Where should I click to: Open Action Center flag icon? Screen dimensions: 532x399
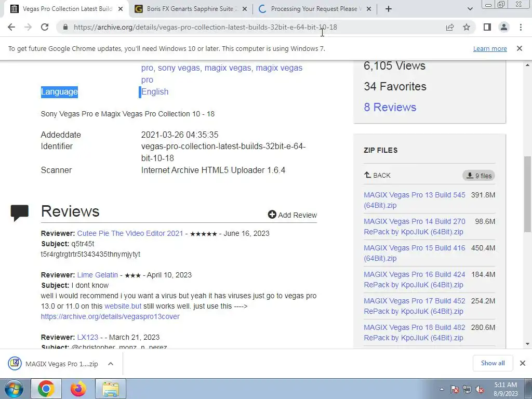click(x=455, y=389)
